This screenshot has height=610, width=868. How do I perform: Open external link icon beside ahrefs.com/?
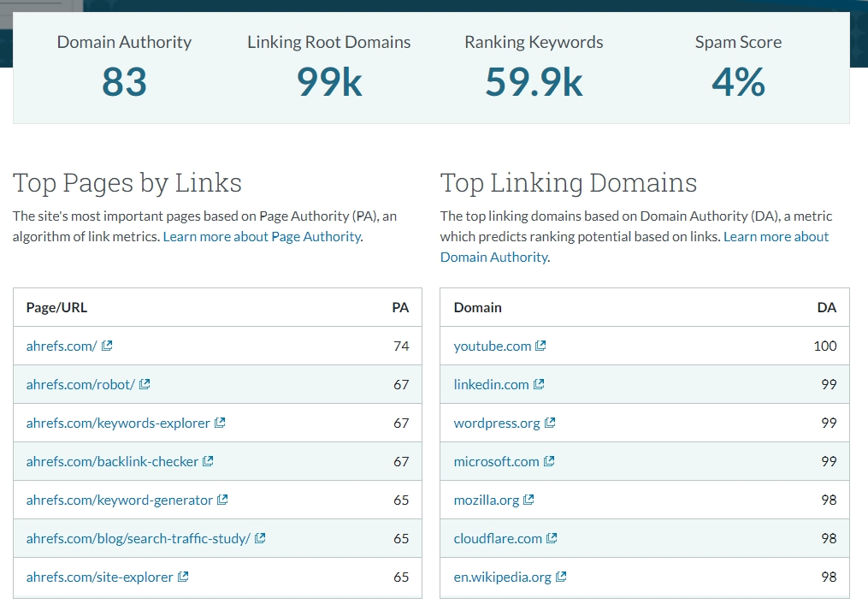click(107, 346)
